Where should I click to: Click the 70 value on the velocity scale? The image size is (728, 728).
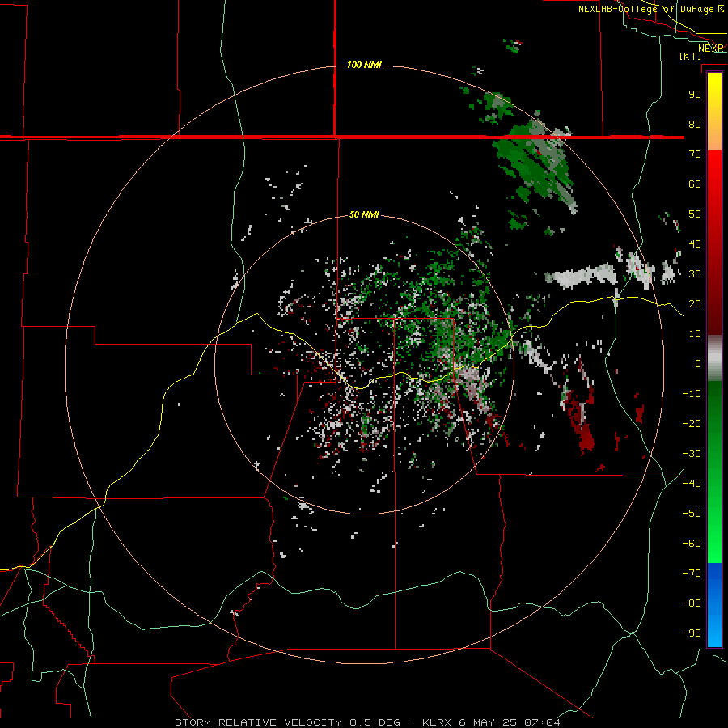coord(695,154)
